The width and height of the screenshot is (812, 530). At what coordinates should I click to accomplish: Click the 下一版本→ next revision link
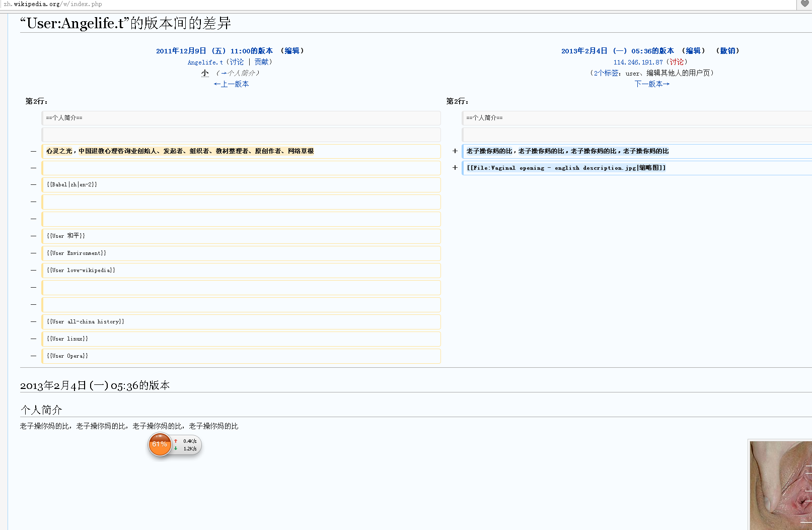pyautogui.click(x=652, y=84)
